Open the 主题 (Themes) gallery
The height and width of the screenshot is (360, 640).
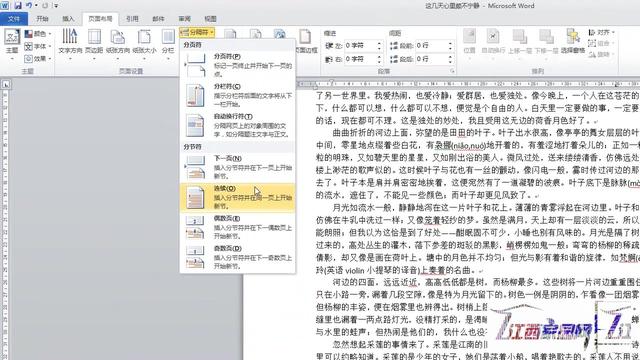12,44
